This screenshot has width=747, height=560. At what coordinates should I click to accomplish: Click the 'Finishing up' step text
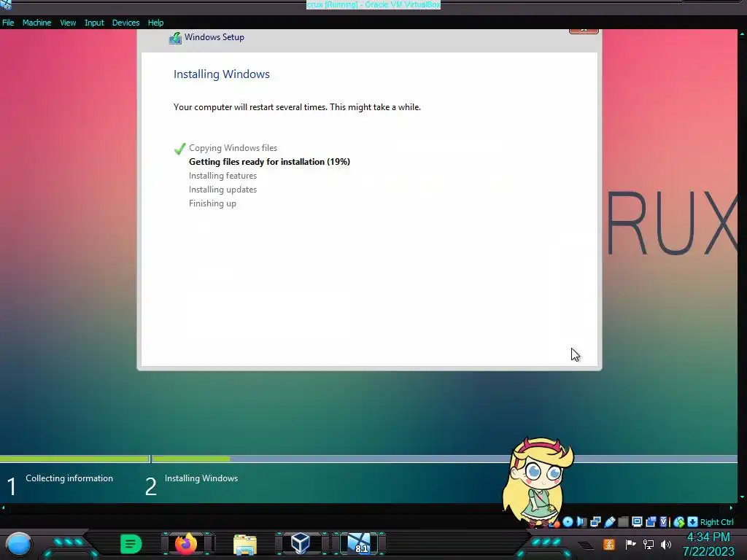click(212, 203)
